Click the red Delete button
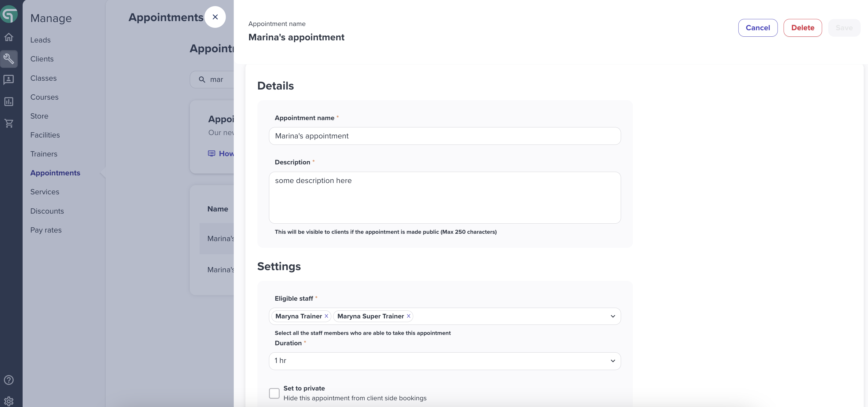 (803, 28)
